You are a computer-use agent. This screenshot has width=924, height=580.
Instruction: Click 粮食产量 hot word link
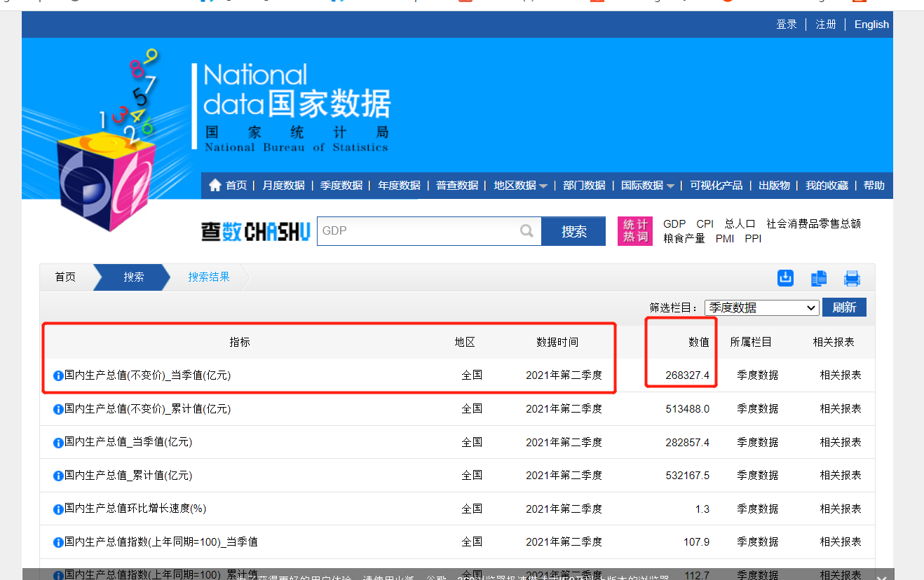coord(684,239)
